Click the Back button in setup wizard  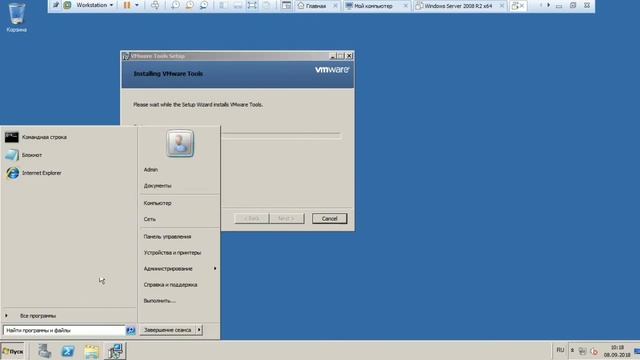pyautogui.click(x=252, y=218)
